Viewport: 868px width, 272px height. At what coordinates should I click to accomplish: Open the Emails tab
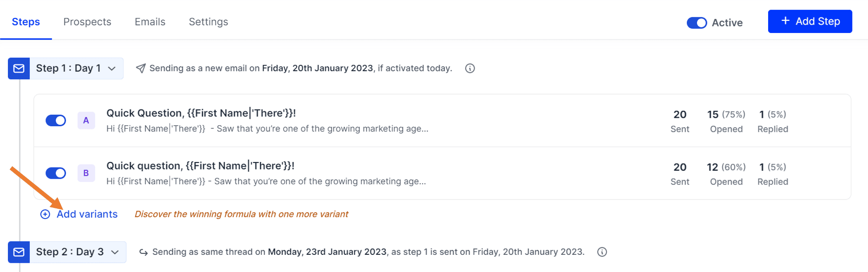150,22
